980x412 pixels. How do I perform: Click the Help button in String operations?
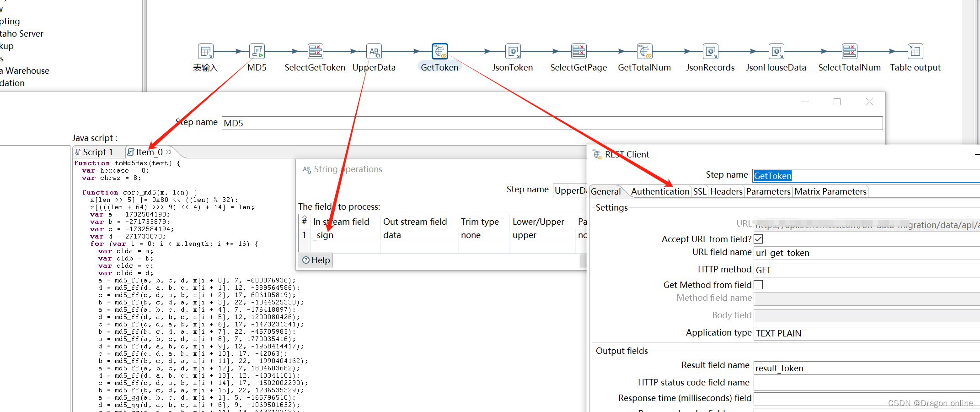[316, 260]
